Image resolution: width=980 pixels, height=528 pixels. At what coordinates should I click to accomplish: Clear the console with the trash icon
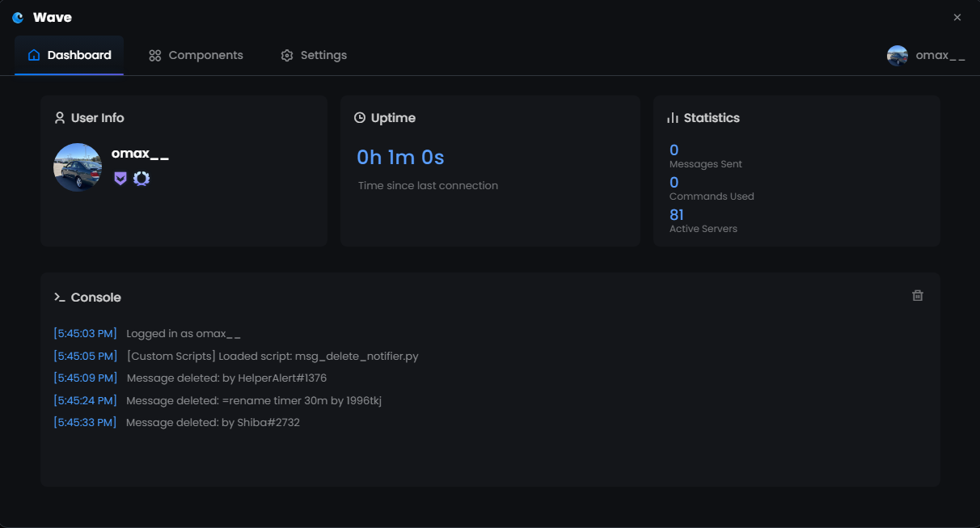point(918,295)
